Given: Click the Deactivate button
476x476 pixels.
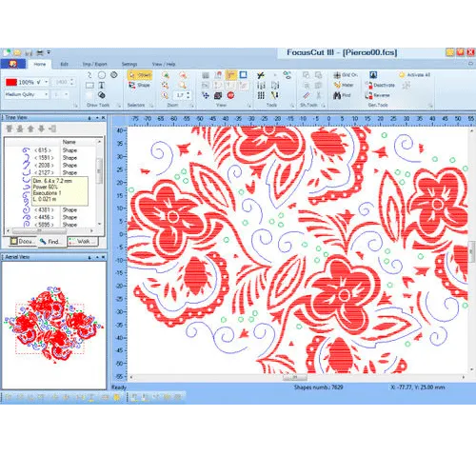Looking at the screenshot, I should point(380,85).
